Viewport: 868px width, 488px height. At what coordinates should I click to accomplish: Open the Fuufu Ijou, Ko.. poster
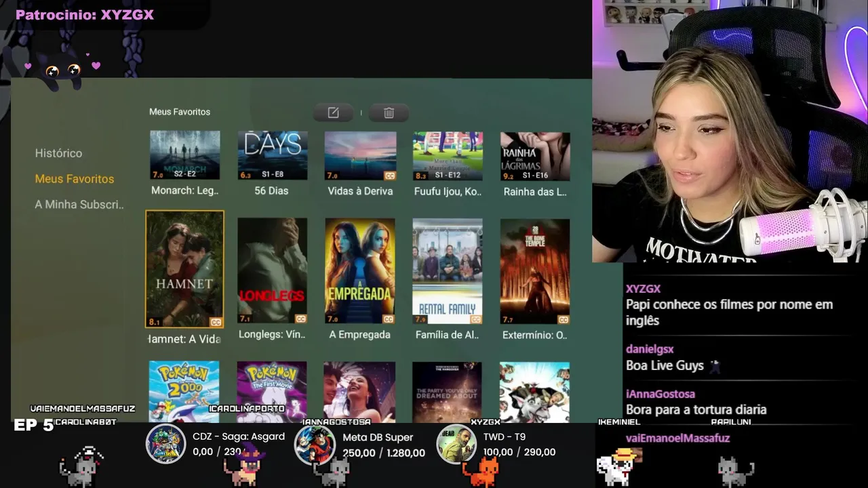pos(448,155)
